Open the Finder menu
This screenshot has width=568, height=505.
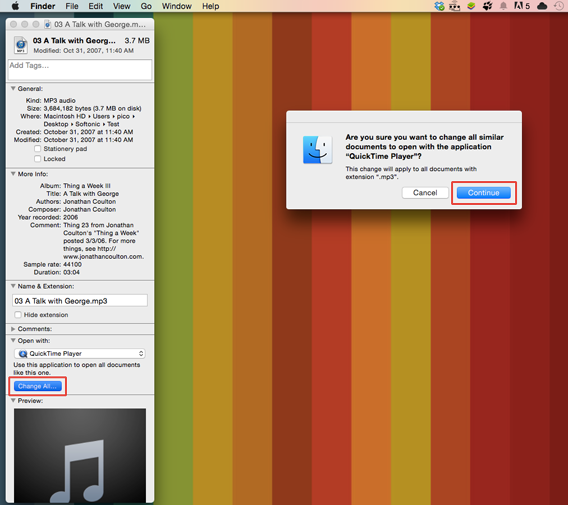coord(43,6)
